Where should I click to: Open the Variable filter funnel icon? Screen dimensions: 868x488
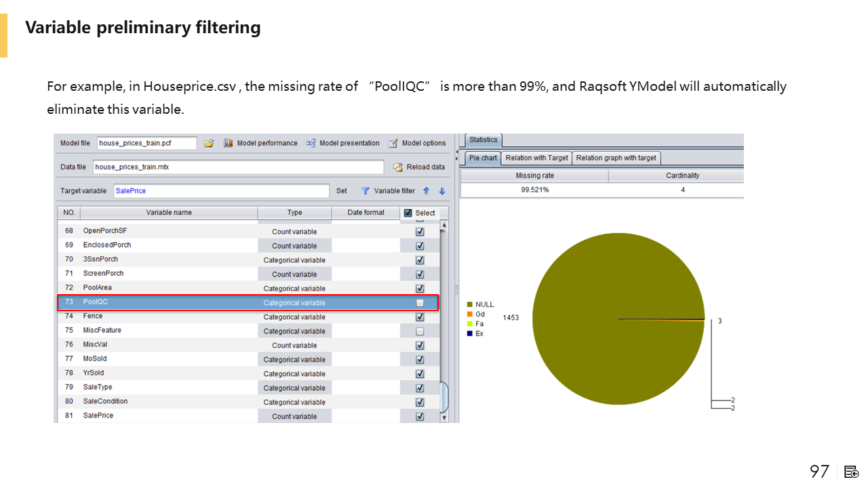click(x=365, y=191)
